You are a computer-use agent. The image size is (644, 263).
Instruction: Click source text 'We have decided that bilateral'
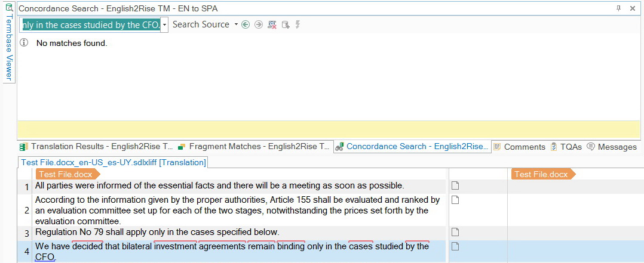93,246
